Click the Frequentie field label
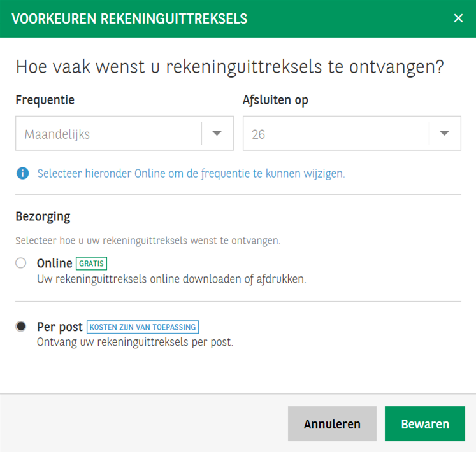476x452 pixels. (x=45, y=100)
